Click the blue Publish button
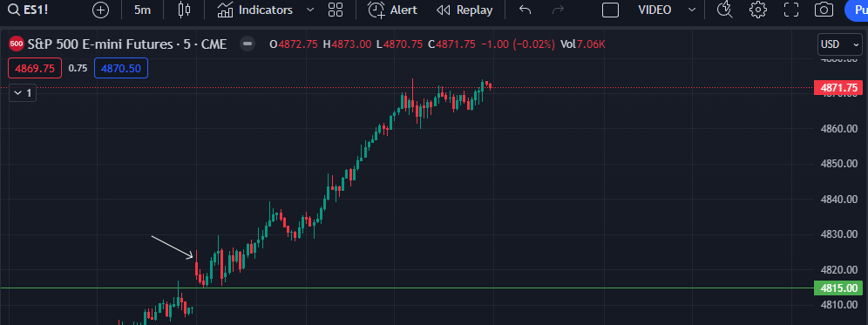Screen dimensions: 868x325 click(857, 10)
